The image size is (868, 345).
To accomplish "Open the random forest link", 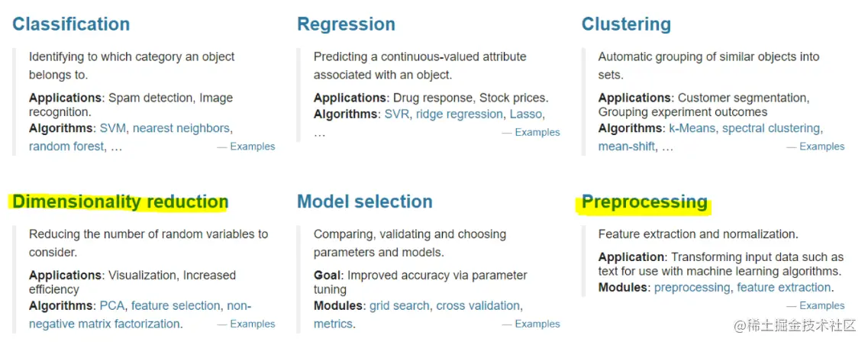I will [66, 147].
